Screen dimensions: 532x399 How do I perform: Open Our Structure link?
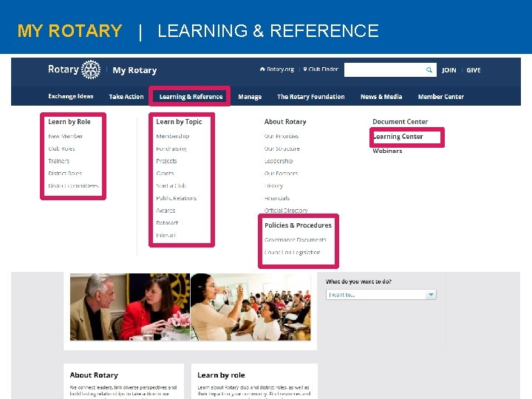pyautogui.click(x=282, y=149)
